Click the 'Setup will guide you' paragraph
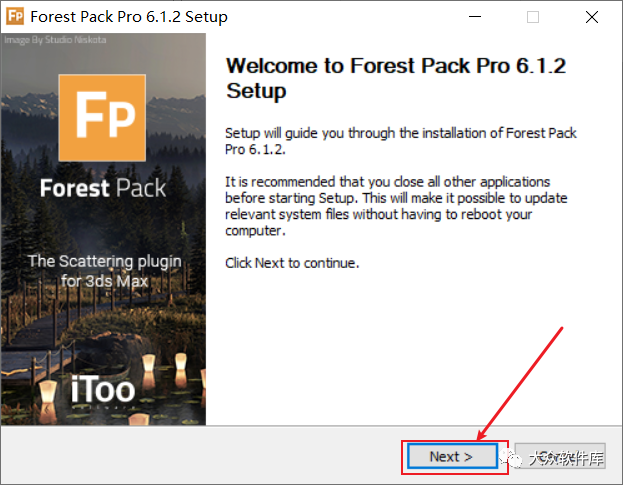 (x=400, y=141)
